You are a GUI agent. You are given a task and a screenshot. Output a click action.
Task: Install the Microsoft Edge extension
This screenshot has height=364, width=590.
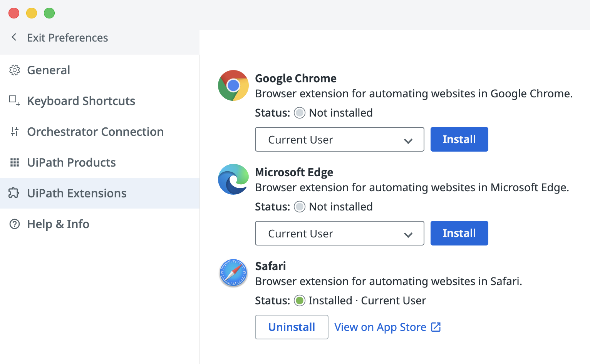[459, 233]
